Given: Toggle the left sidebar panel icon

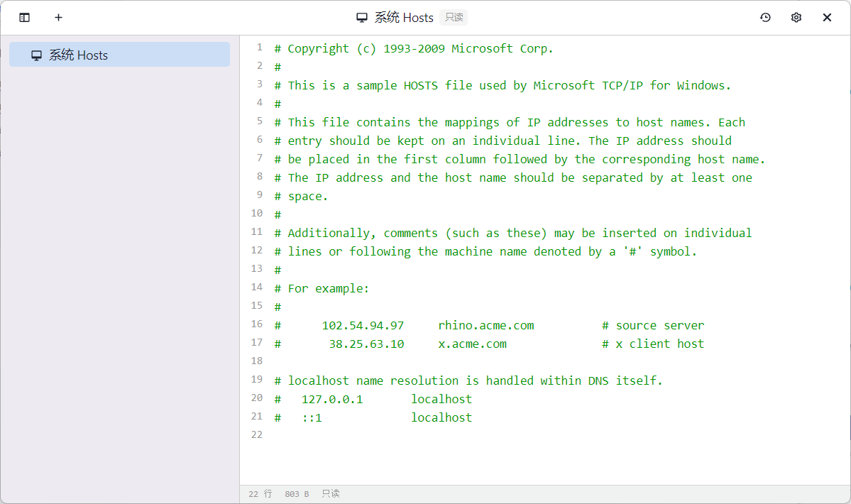Looking at the screenshot, I should 25,18.
